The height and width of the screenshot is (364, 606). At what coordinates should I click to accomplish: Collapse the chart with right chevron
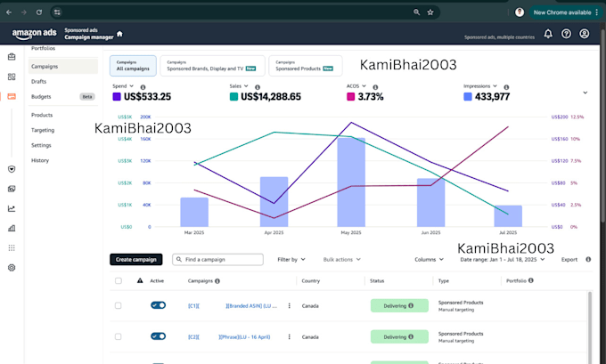tap(586, 93)
